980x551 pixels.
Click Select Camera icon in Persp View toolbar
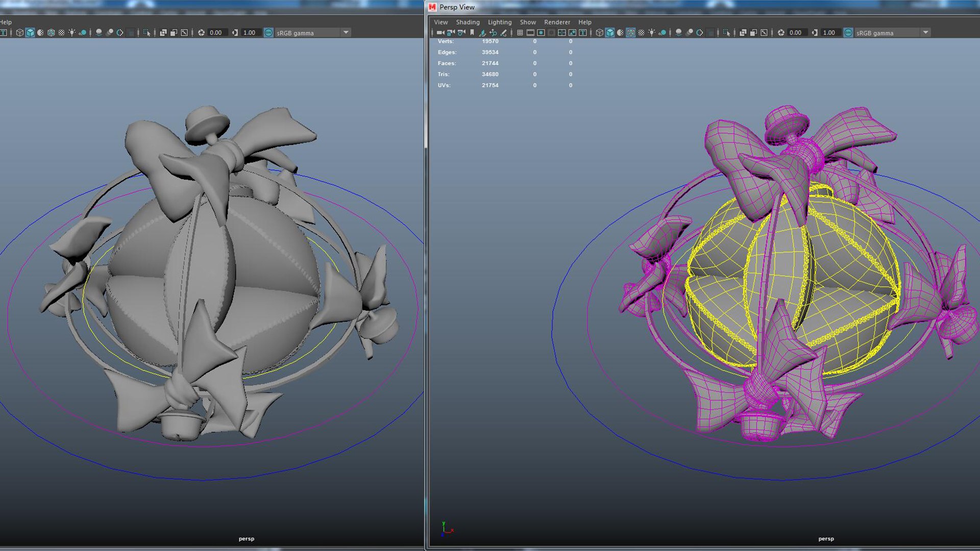pyautogui.click(x=440, y=33)
